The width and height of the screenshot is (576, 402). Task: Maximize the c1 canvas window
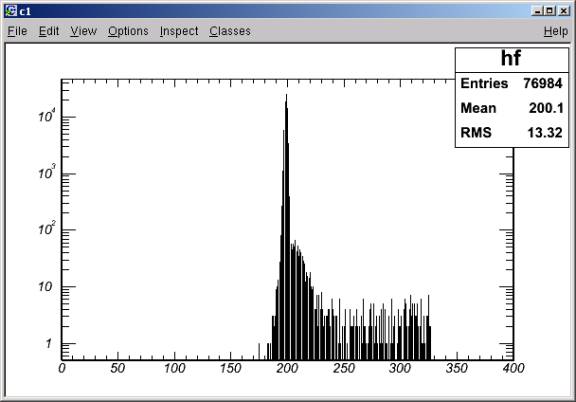[550, 11]
